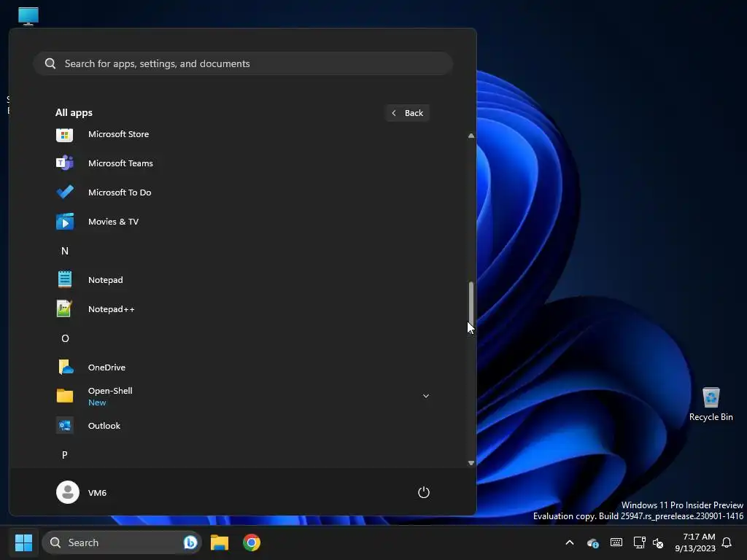Click the "Outlook" label
747x560 pixels.
(104, 426)
